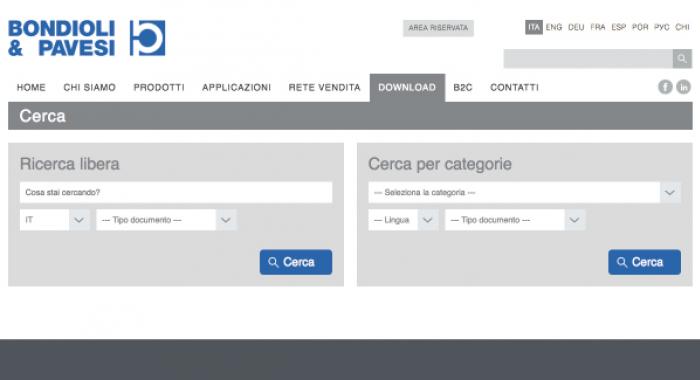Open Tipo documento dropdown in Ricerca libera
This screenshot has width=700, height=380.
pyautogui.click(x=166, y=220)
